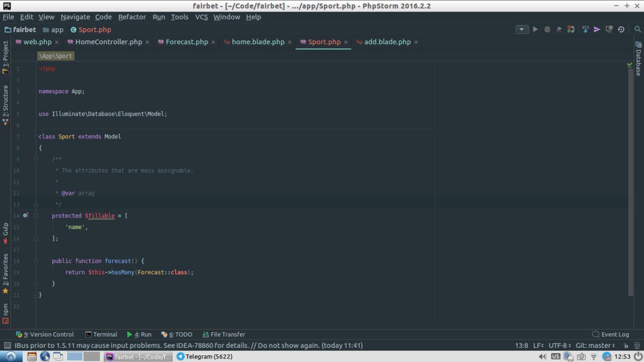Close the HomeController.php tab
The image size is (644, 362).
click(147, 42)
